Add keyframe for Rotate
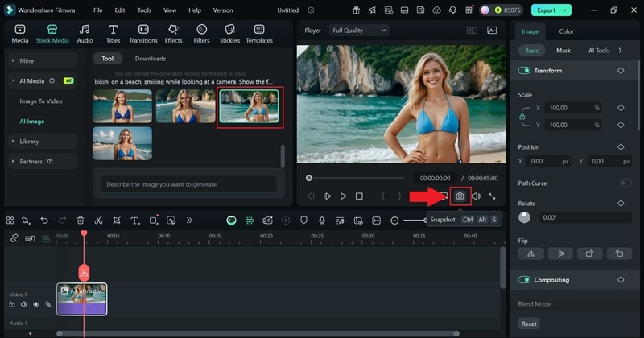Image resolution: width=644 pixels, height=338 pixels. 621,204
